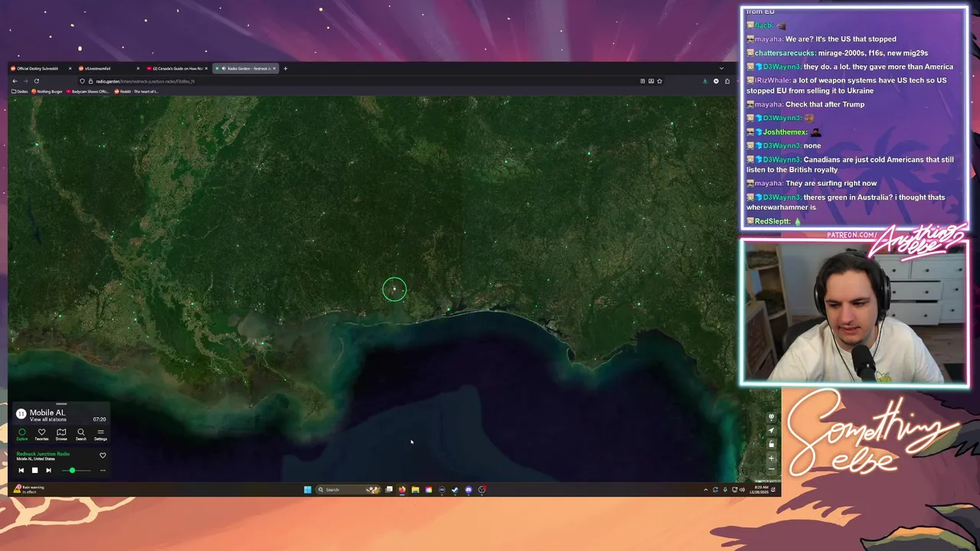Switch to Official Destiny Subreddit tab

click(x=41, y=68)
